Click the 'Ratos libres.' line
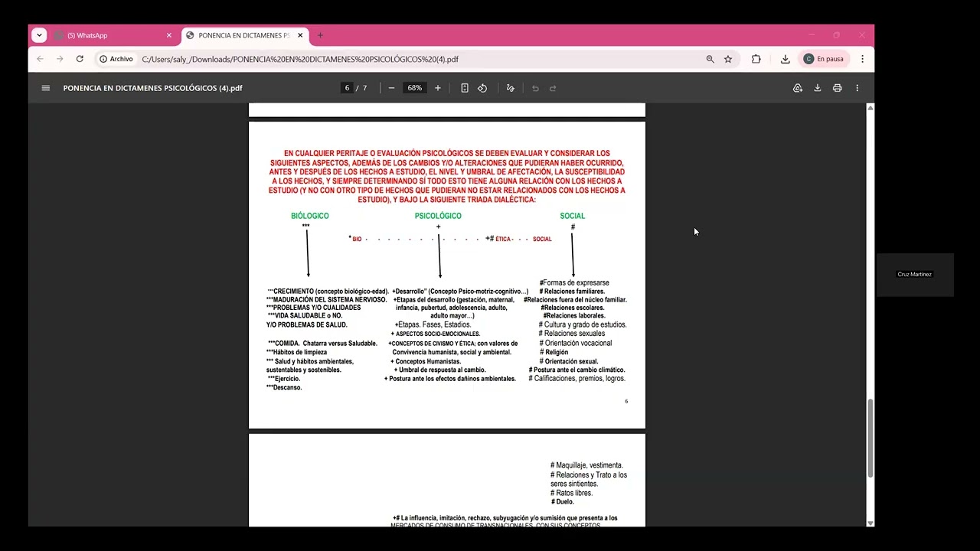The width and height of the screenshot is (980, 551). (571, 493)
